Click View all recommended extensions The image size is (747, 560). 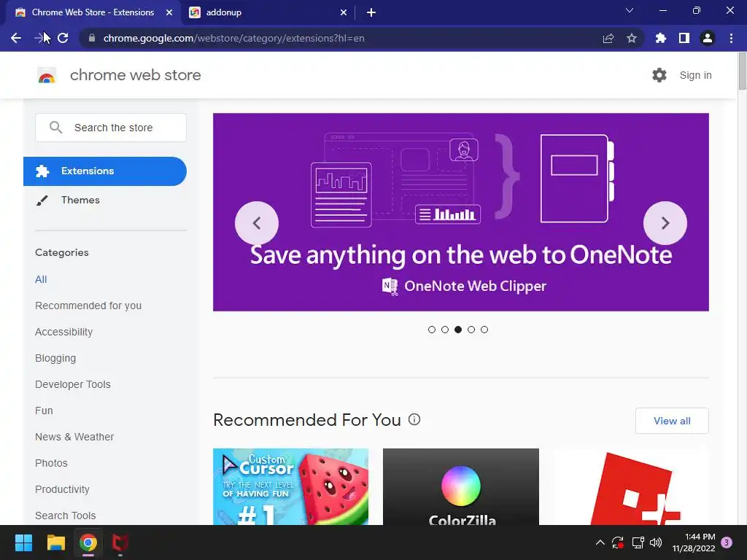pyautogui.click(x=672, y=421)
